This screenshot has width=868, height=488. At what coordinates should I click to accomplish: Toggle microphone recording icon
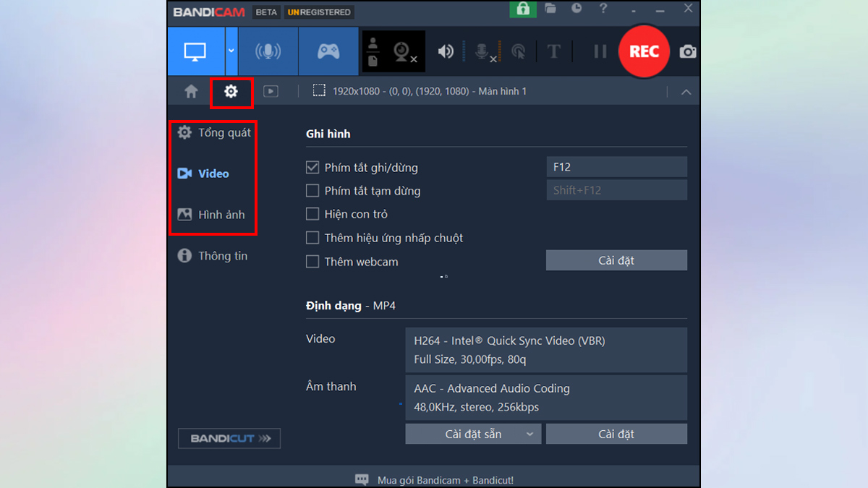click(x=484, y=51)
